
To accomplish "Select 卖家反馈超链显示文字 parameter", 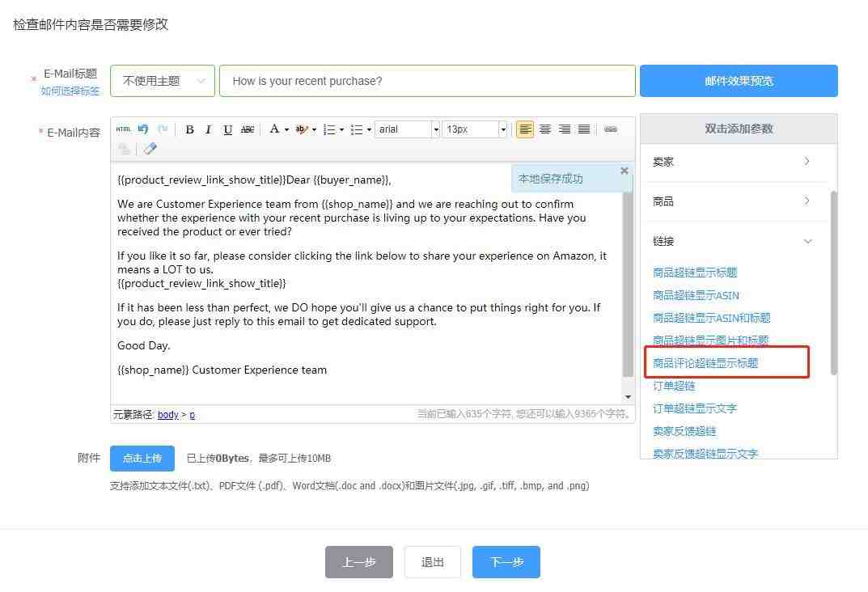I will 705,453.
